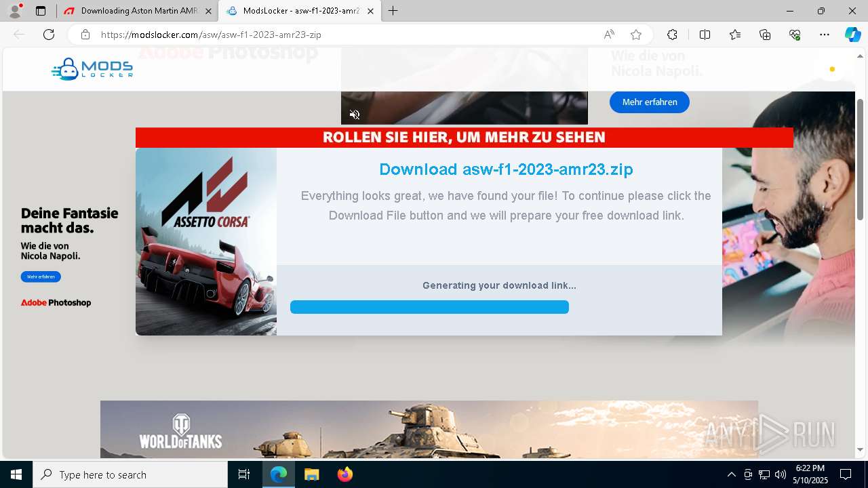Open Task View on taskbar

tap(244, 474)
